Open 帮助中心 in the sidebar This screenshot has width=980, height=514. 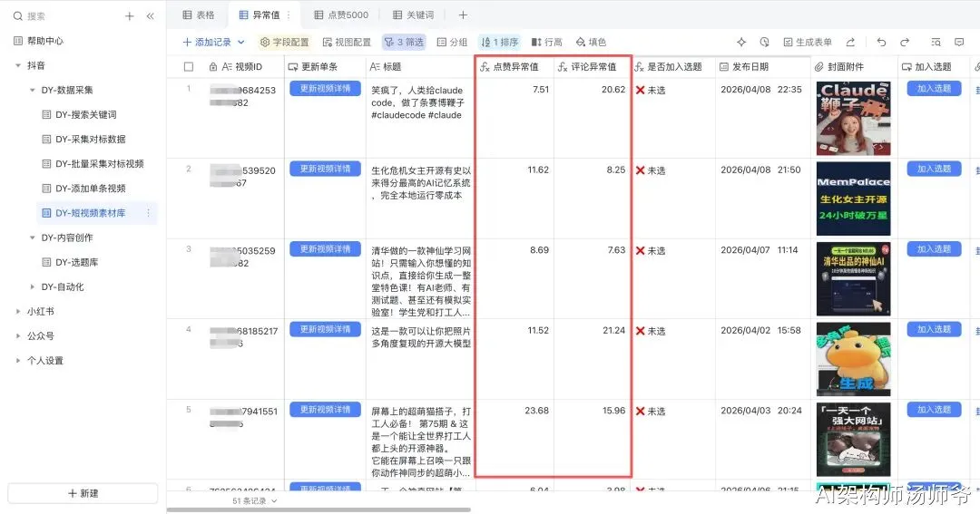point(45,41)
